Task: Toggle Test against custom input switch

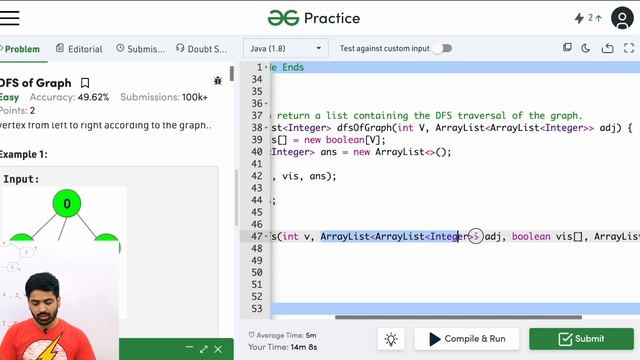Action: tap(442, 49)
